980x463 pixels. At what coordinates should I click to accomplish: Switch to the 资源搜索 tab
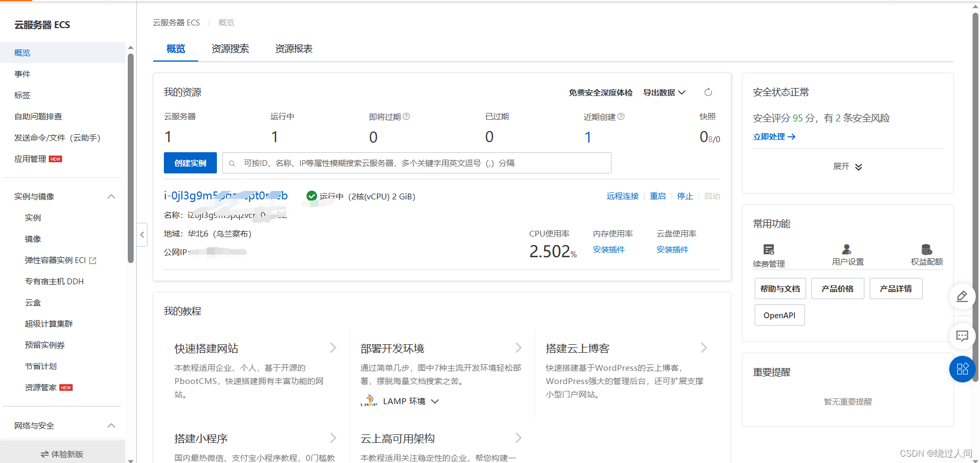pyautogui.click(x=230, y=49)
